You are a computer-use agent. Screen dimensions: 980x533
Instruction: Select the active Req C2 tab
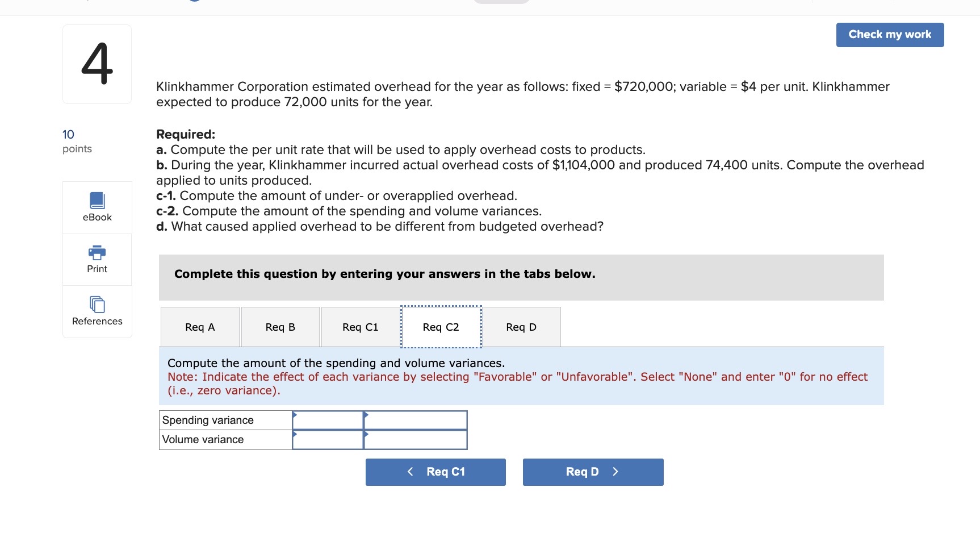click(x=441, y=327)
